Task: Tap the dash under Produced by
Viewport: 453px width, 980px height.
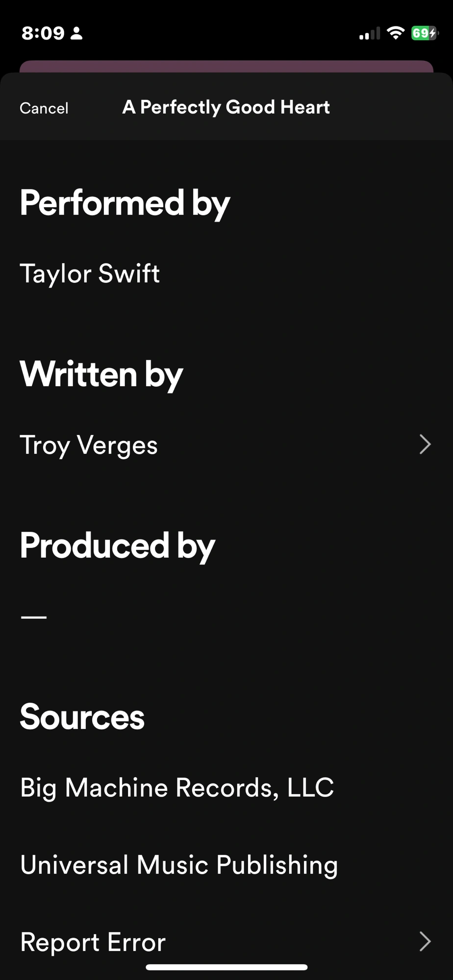Action: pos(34,617)
